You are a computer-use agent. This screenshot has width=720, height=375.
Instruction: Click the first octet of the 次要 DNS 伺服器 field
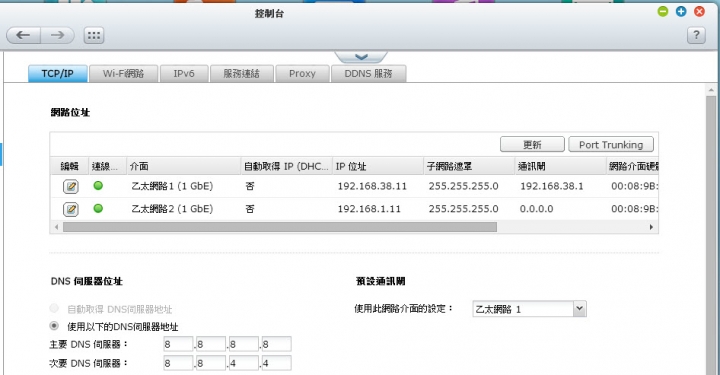[178, 363]
